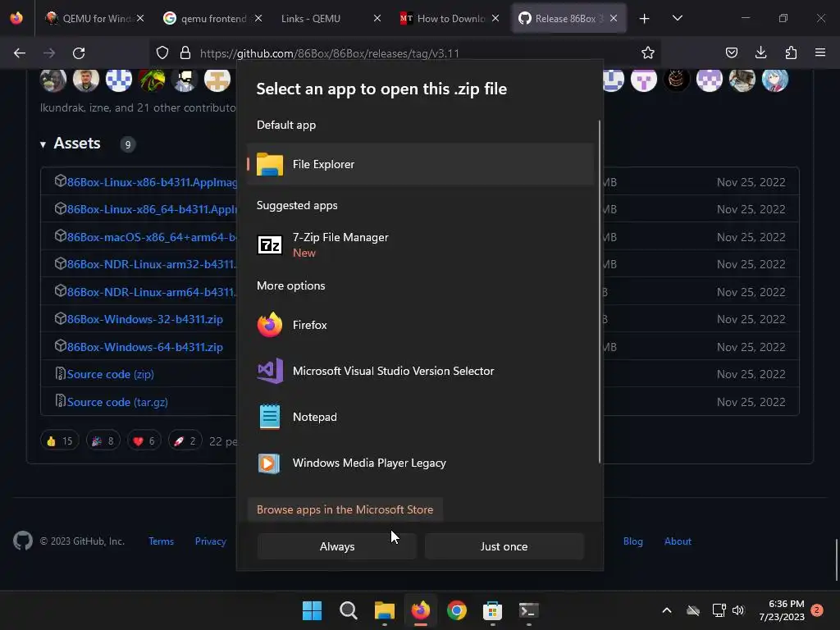Open the Privacy footer link
The image size is (840, 630).
pos(211,541)
